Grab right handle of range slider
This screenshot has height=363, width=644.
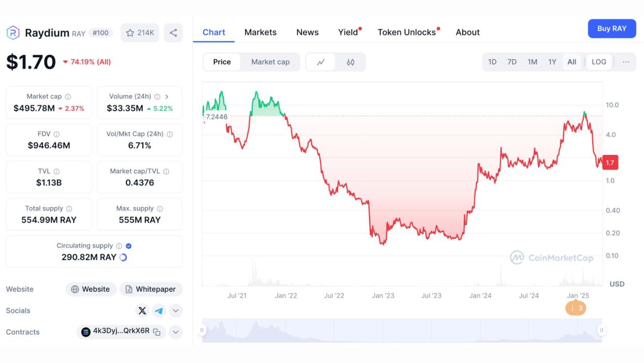(601, 330)
